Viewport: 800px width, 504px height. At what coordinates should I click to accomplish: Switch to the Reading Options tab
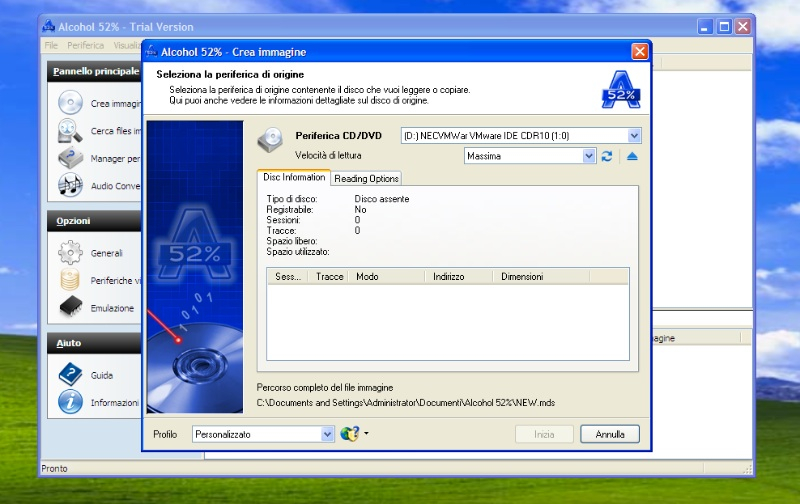(x=366, y=178)
